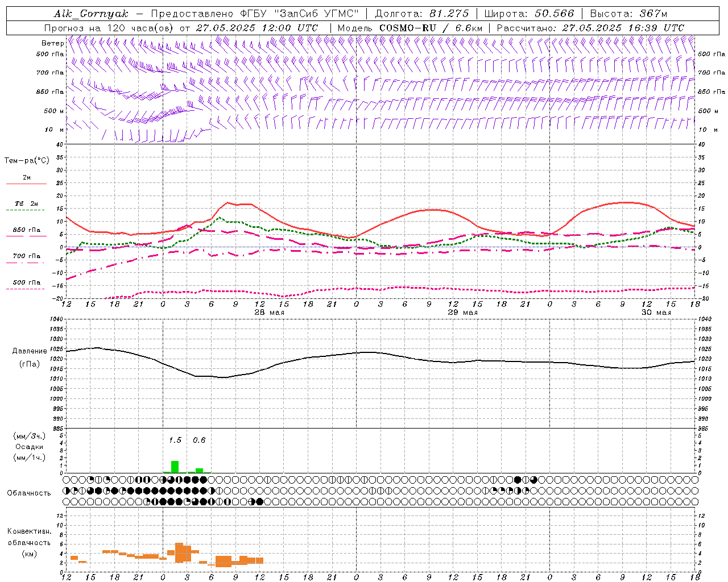Screen dimensions: 728x582
Task: Click the taller green precipitation bar under 1.5
Action: coord(175,467)
